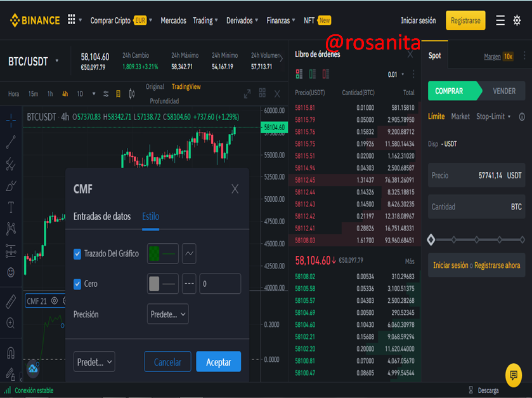532x398 pixels.
Task: Toggle the Trazado Del Gráfico checkbox
Action: (77, 254)
